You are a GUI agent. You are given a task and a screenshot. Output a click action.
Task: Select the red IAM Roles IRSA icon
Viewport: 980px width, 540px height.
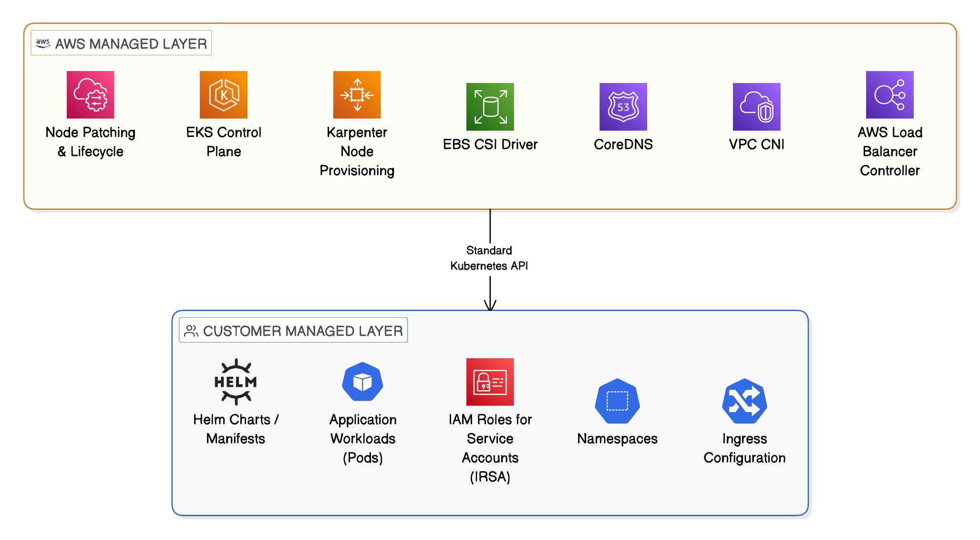coord(490,382)
